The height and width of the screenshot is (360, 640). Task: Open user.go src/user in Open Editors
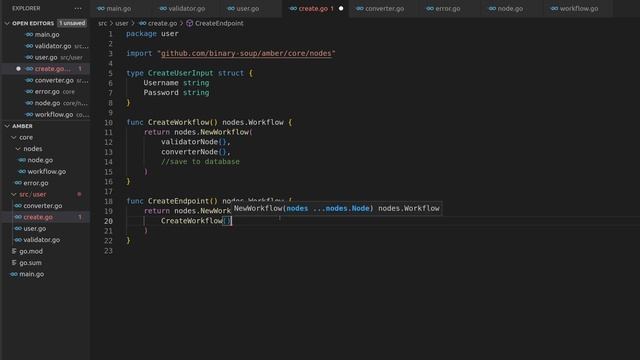pos(46,58)
